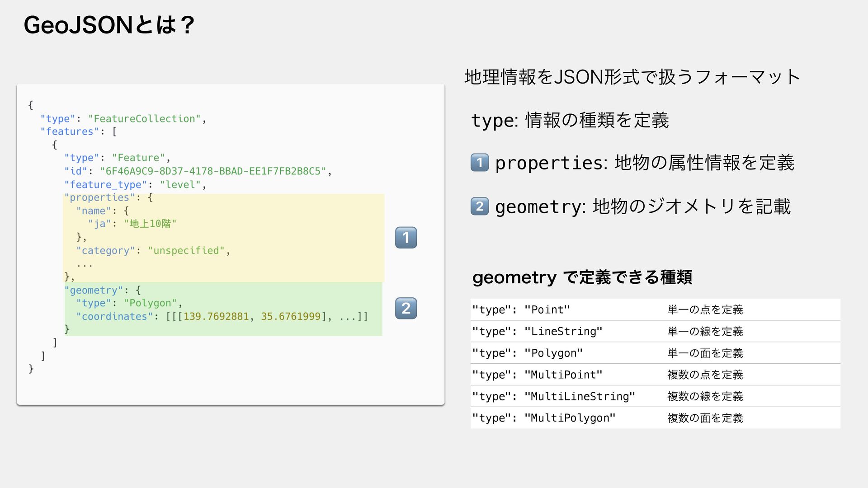Click the table cell '"type": "Polygon"'
This screenshot has width=868, height=488.
tap(527, 353)
